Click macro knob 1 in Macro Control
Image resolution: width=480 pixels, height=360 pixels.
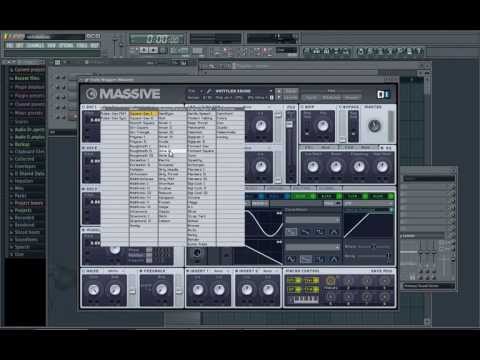pyautogui.click(x=330, y=281)
